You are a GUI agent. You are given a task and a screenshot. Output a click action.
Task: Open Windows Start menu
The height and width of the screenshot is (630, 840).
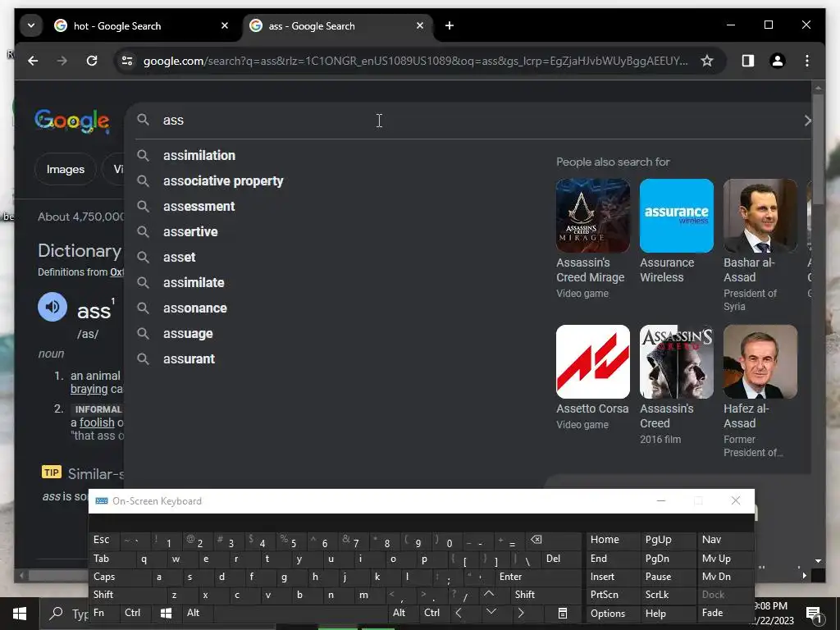[20, 614]
